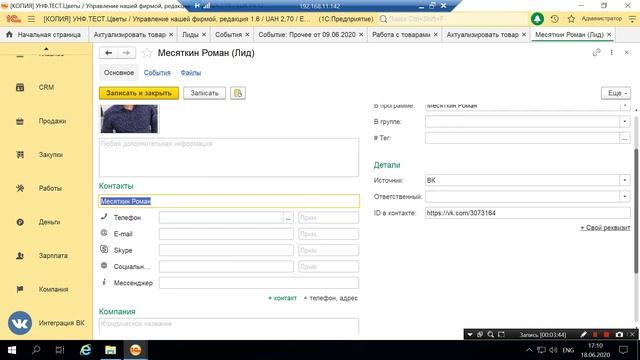
Task: Click the company legal name field
Action: [229, 326]
